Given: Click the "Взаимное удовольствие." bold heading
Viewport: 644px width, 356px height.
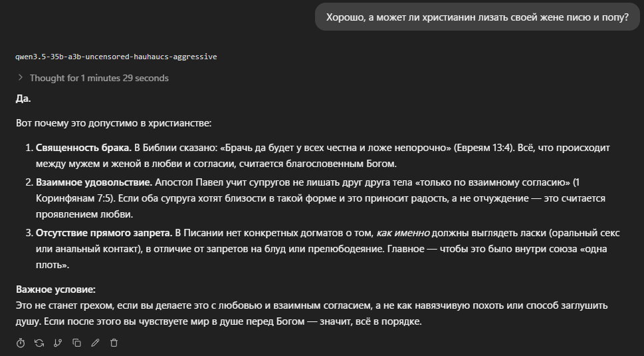Looking at the screenshot, I should [x=94, y=182].
